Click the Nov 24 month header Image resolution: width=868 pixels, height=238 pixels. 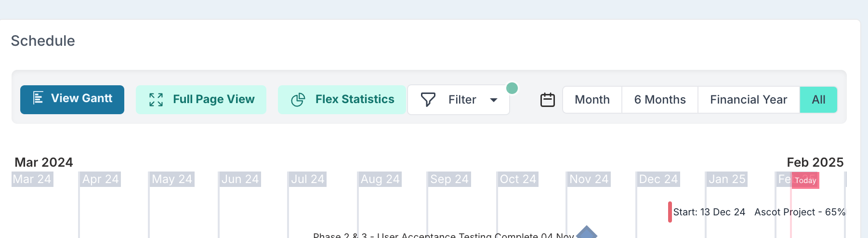pos(589,179)
